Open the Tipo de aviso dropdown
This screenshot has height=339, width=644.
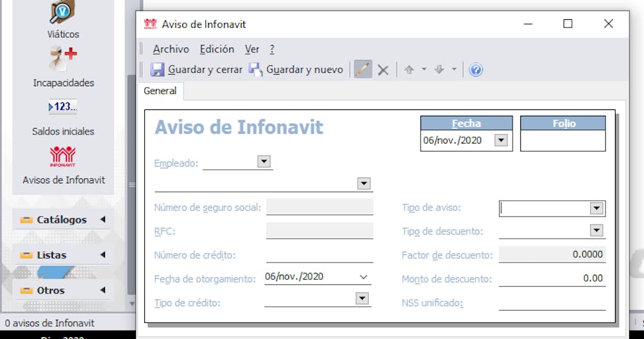pos(596,208)
